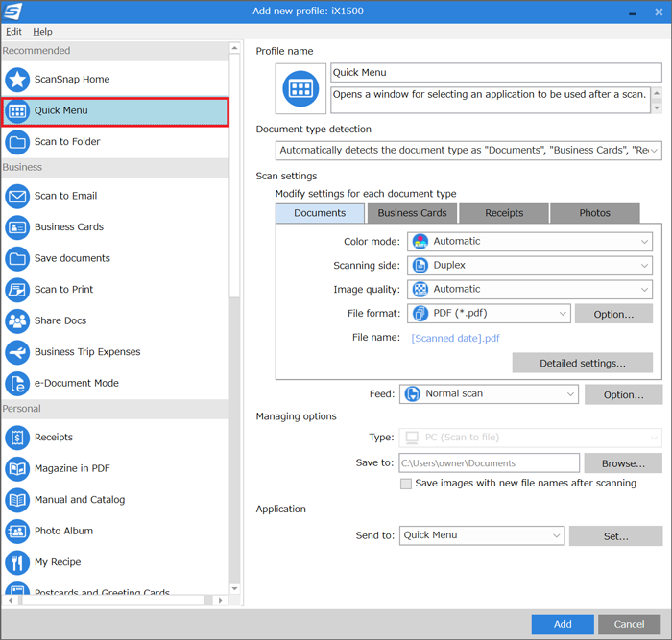Open the Scanned date file name link
Image resolution: width=672 pixels, height=640 pixels.
tap(455, 339)
